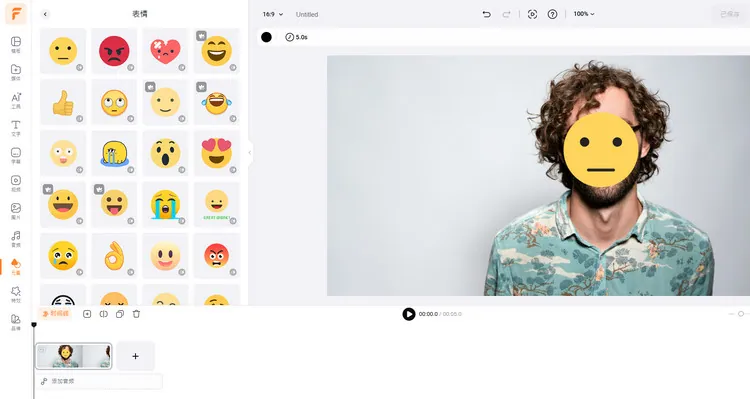
Task: Add the loudly crying face sticker
Action: point(165,204)
